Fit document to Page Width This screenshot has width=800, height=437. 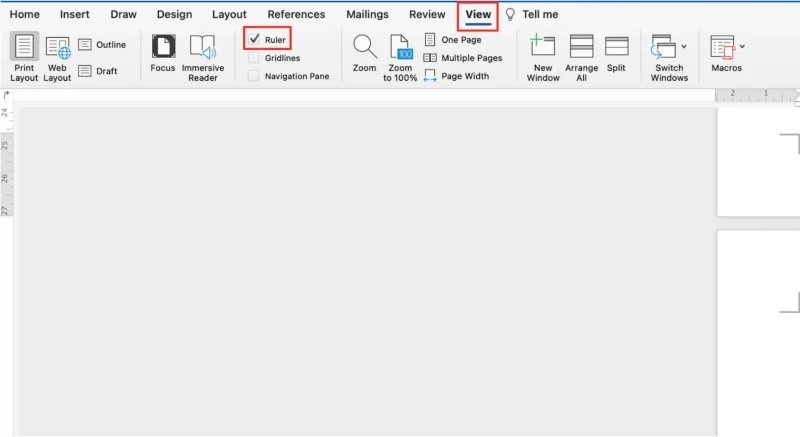click(456, 76)
